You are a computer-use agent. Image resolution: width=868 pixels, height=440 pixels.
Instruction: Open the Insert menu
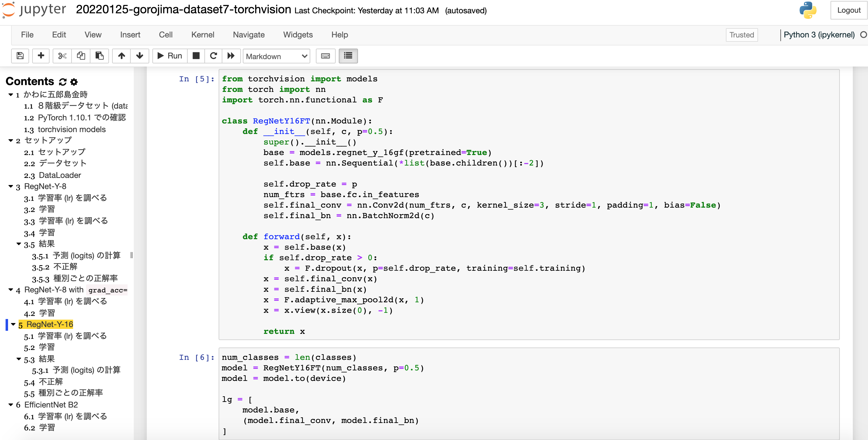coord(130,35)
